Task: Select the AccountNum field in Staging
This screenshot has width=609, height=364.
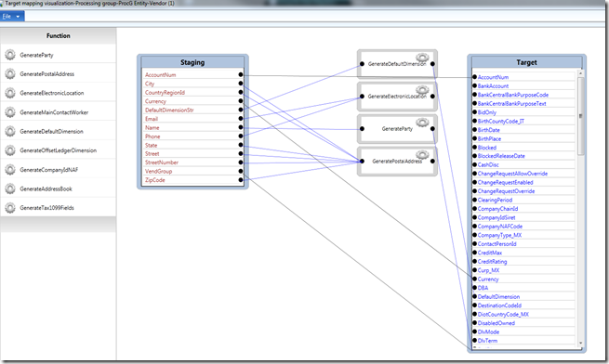Action: [161, 75]
